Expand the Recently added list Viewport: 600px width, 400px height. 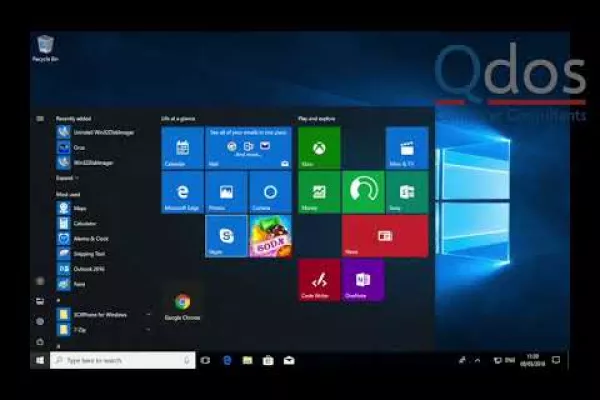click(x=66, y=177)
